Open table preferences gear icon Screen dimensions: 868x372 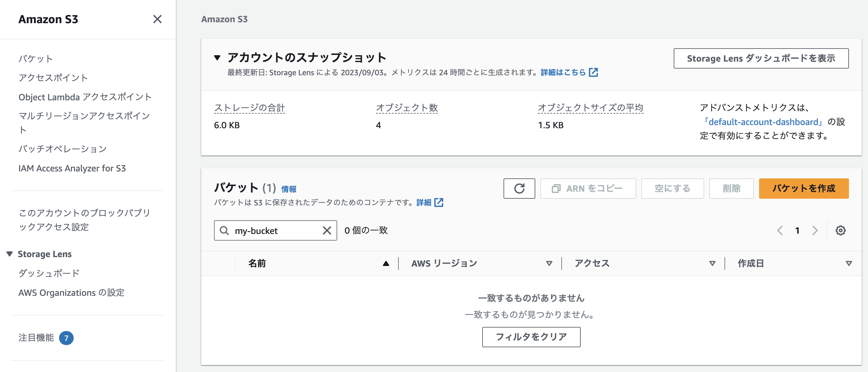(840, 230)
